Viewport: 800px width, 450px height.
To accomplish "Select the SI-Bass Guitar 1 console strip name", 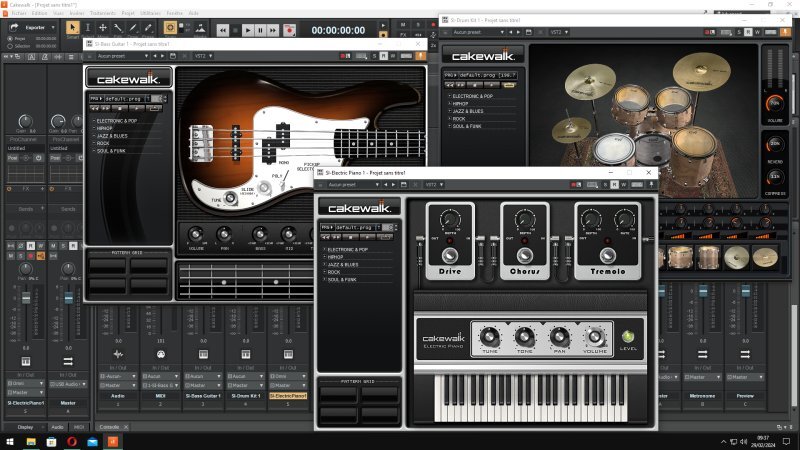I will 203,396.
